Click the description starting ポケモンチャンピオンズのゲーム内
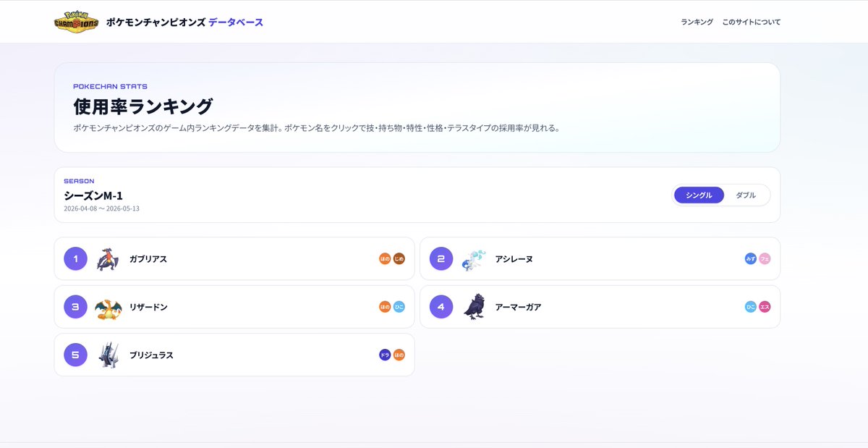 pyautogui.click(x=317, y=128)
